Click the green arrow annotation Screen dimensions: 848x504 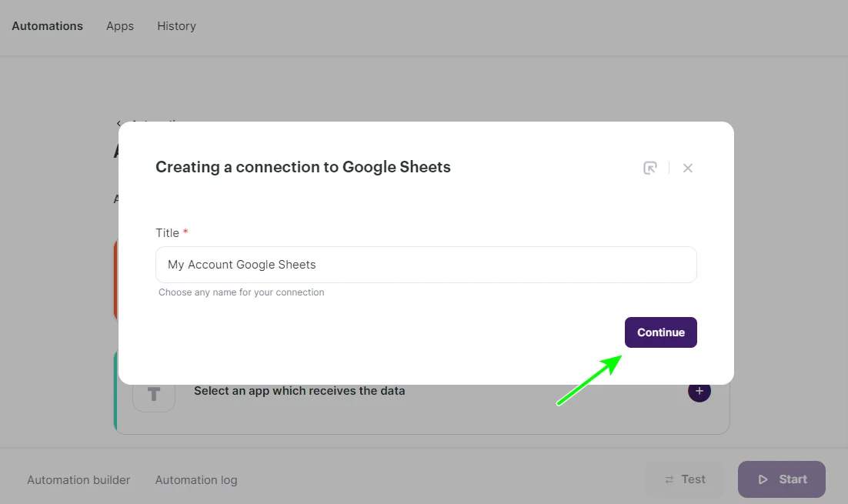(x=589, y=379)
